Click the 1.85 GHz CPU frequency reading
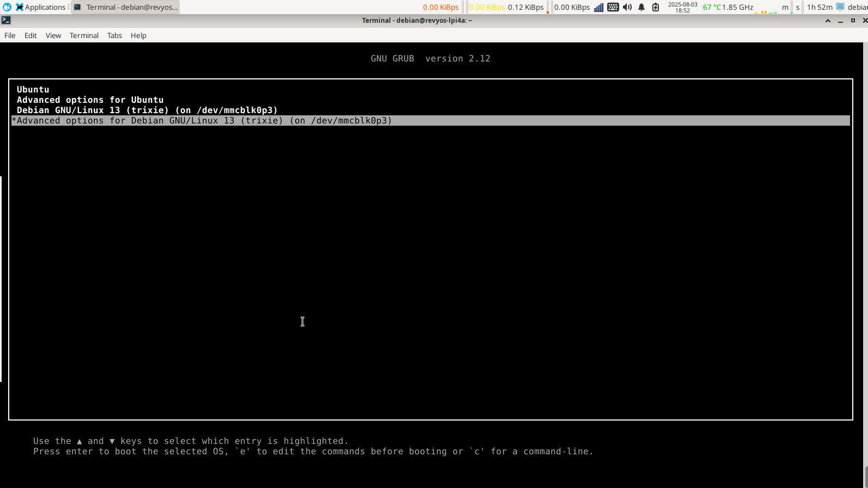 [x=738, y=7]
